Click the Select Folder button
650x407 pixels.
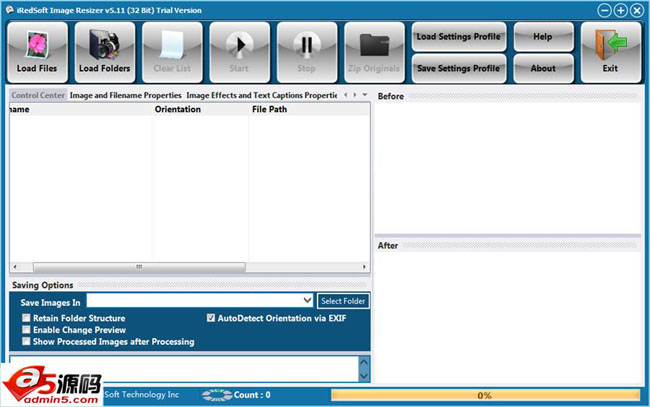343,301
